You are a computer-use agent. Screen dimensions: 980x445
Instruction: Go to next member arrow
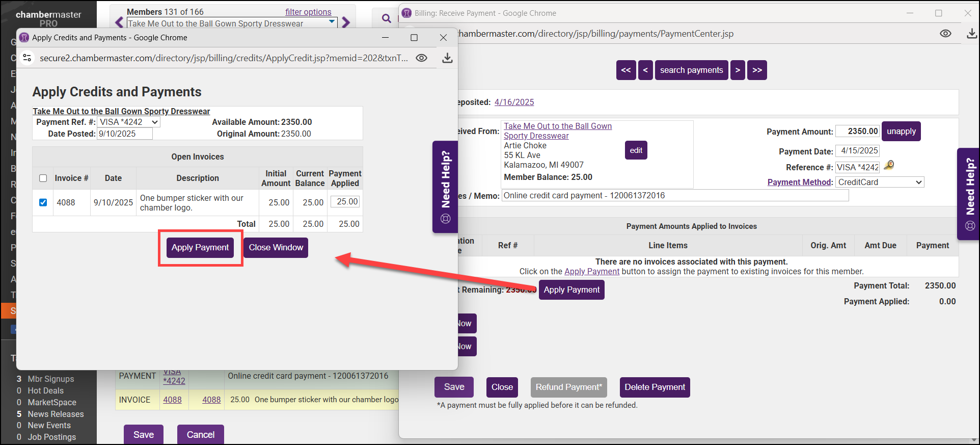click(346, 23)
